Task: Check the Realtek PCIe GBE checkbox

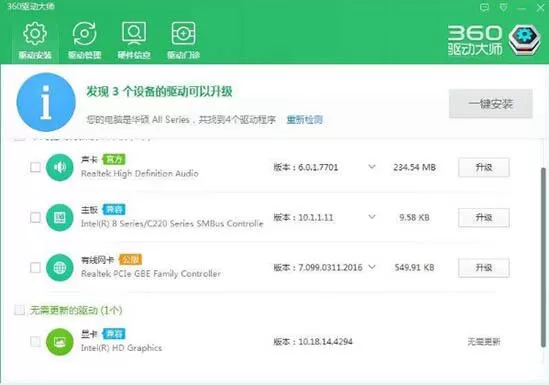Action: [x=35, y=268]
